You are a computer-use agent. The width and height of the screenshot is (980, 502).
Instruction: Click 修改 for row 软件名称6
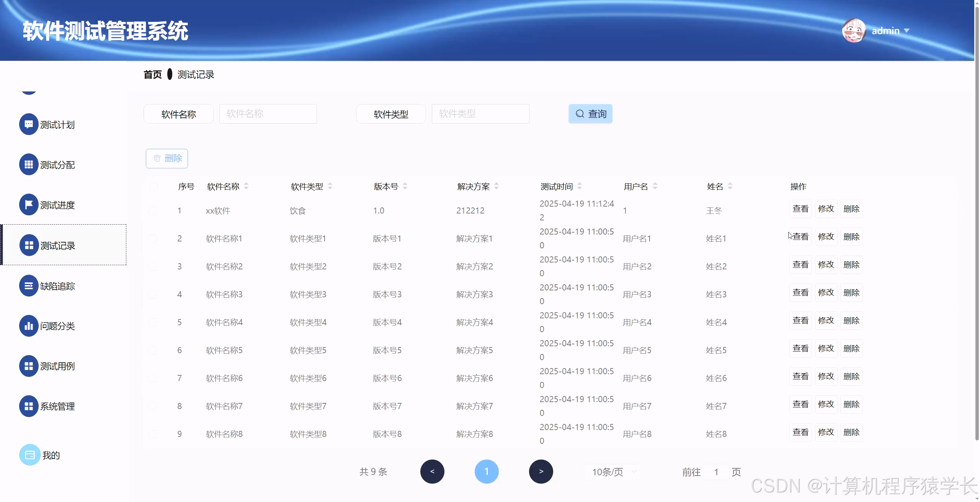(826, 376)
